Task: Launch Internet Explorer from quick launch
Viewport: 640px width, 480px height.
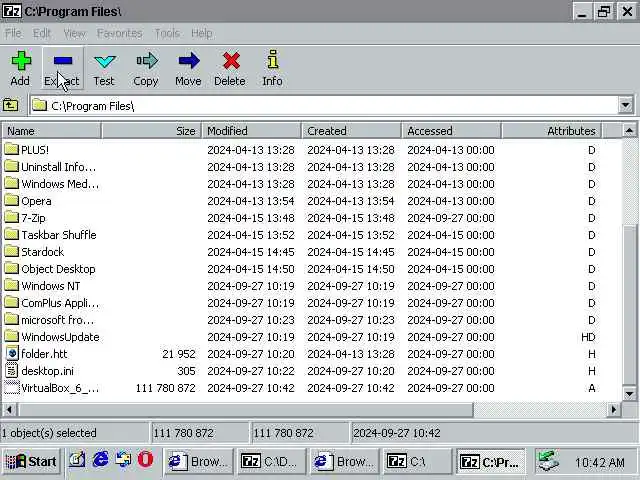Action: [100, 460]
